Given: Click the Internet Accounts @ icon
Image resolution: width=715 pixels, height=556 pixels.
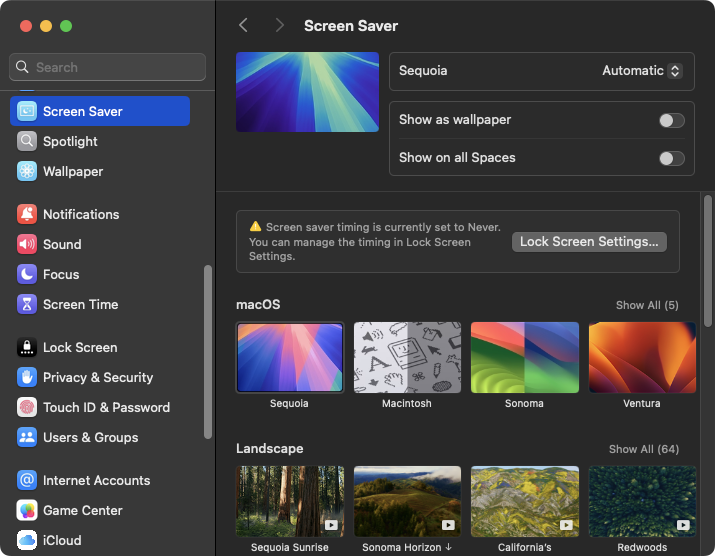Looking at the screenshot, I should 27,480.
